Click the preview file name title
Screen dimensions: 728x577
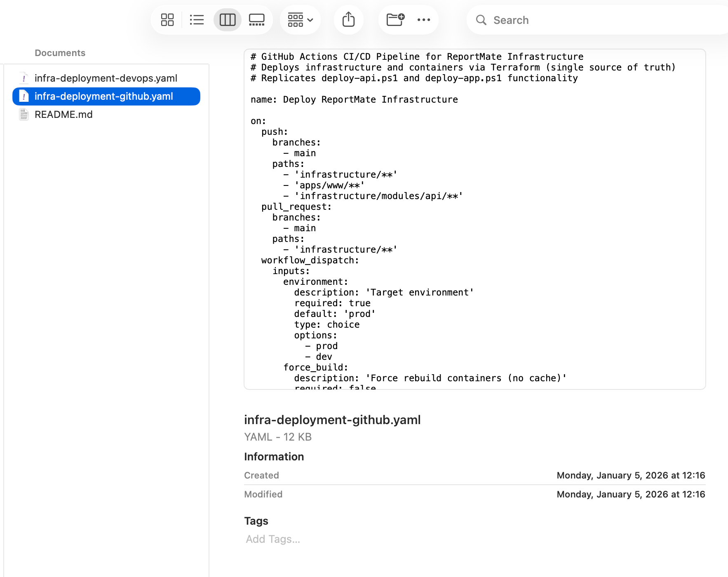[x=332, y=420]
